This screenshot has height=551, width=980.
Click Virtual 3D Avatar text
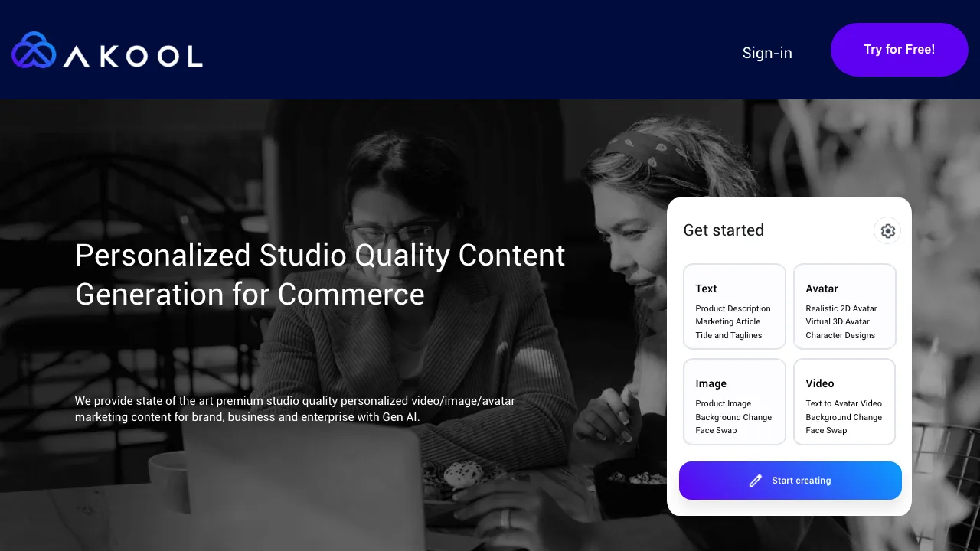pos(838,321)
